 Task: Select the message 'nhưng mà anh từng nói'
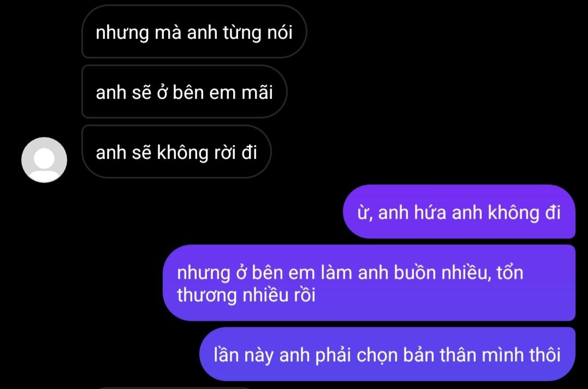click(194, 32)
